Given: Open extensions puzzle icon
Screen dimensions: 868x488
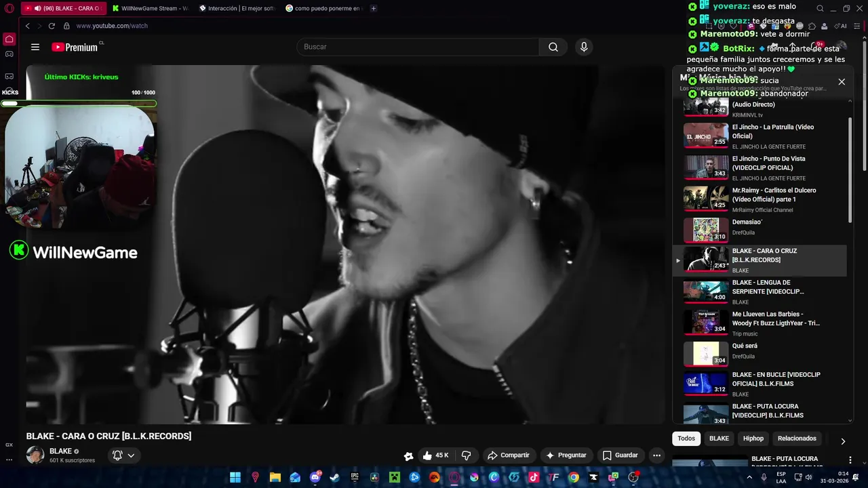Looking at the screenshot, I should [x=812, y=26].
